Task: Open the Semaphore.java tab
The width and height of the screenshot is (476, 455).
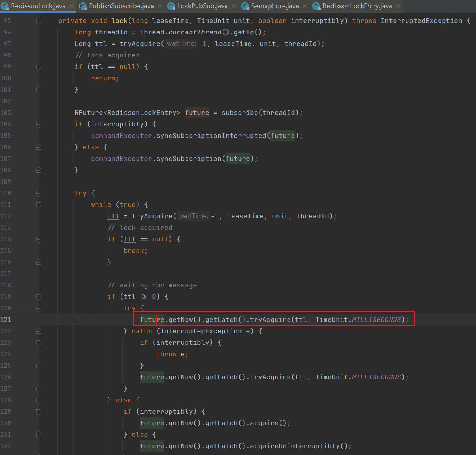Action: [275, 6]
